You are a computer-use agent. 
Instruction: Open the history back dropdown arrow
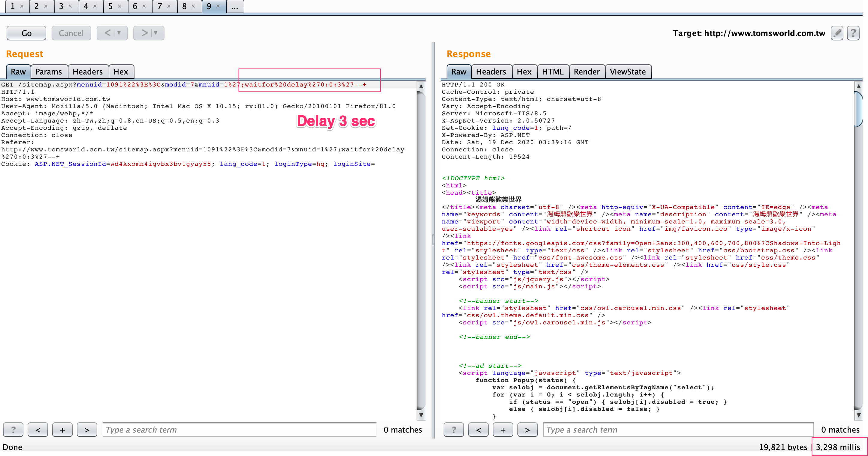(x=119, y=33)
